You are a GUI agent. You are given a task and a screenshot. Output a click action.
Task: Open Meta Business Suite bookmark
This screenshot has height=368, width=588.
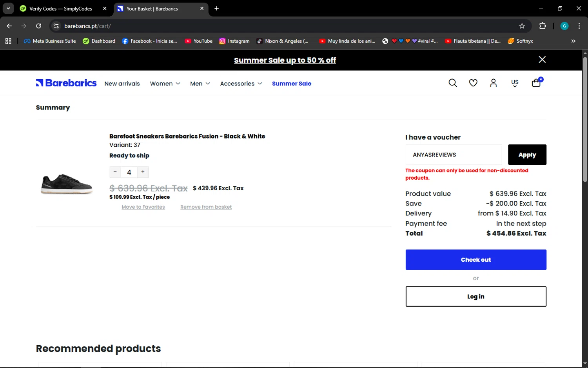[50, 41]
